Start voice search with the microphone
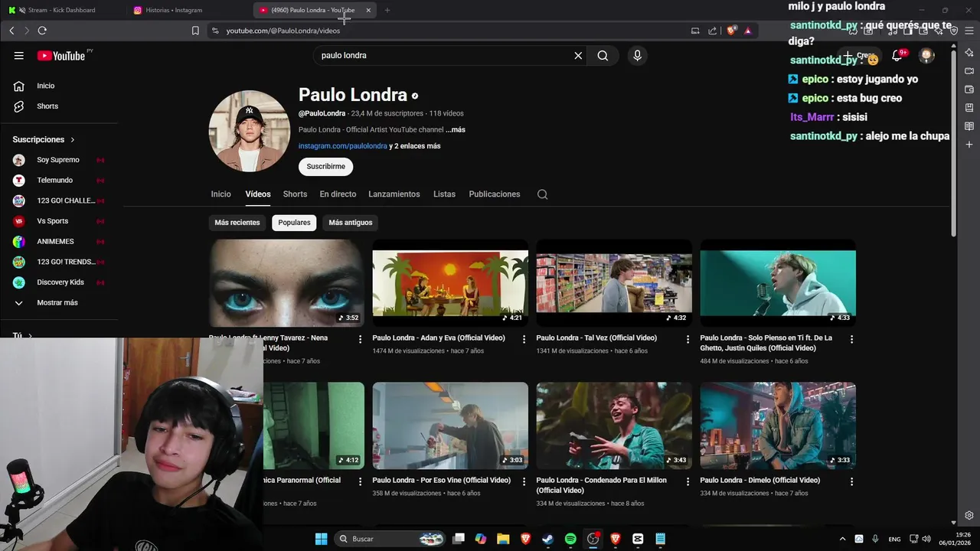This screenshot has width=980, height=551. pyautogui.click(x=637, y=55)
